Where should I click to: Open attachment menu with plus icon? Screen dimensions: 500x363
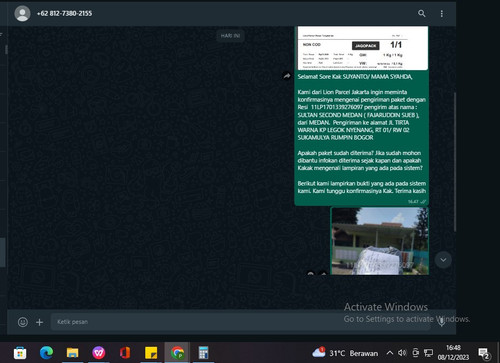pos(39,322)
